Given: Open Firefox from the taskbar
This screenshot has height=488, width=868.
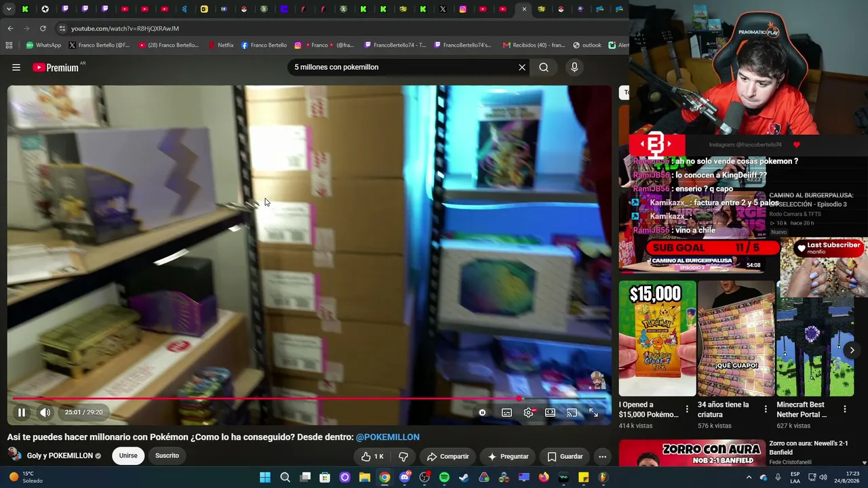Looking at the screenshot, I should (x=543, y=477).
